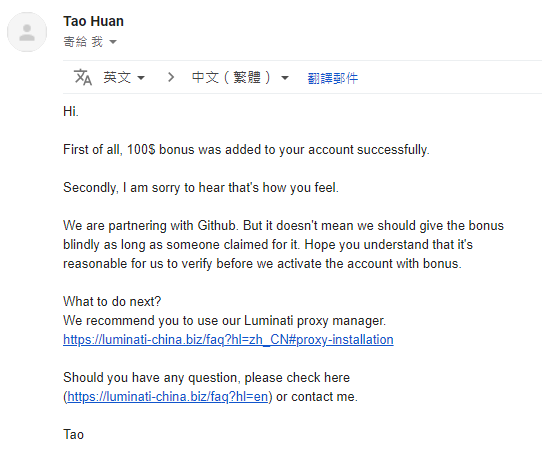
Task: Click the 'Luminati proxy manager' recommendation line
Action: [x=224, y=321]
